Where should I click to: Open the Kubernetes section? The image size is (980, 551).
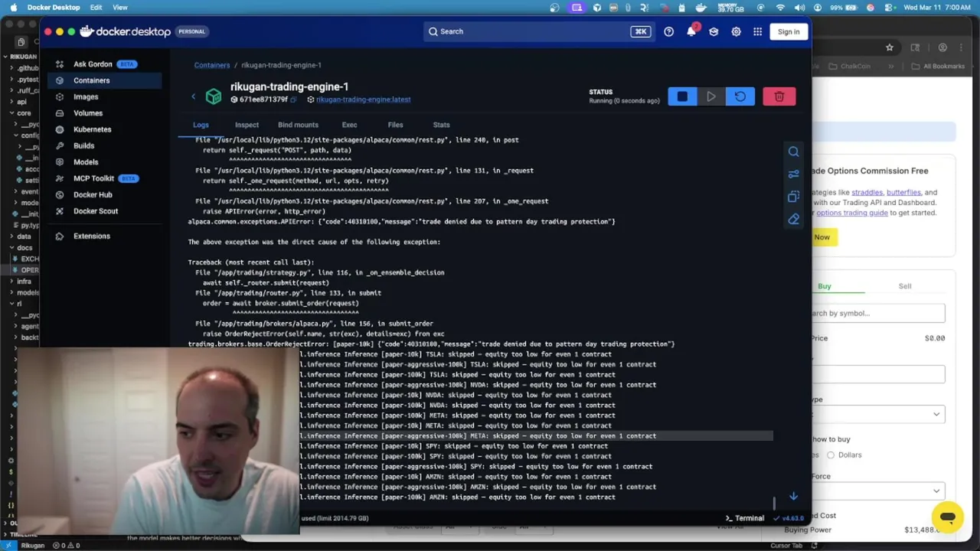[92, 129]
